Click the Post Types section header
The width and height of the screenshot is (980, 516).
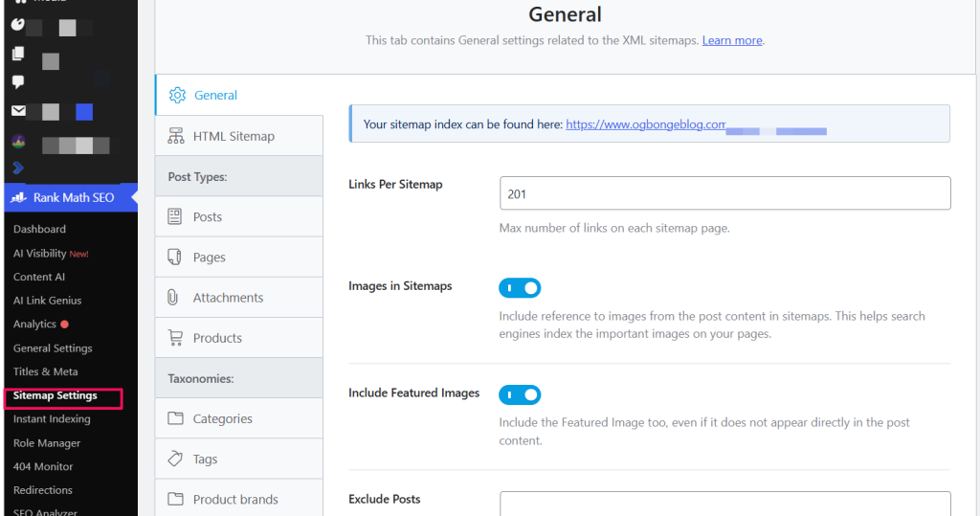[x=239, y=176]
